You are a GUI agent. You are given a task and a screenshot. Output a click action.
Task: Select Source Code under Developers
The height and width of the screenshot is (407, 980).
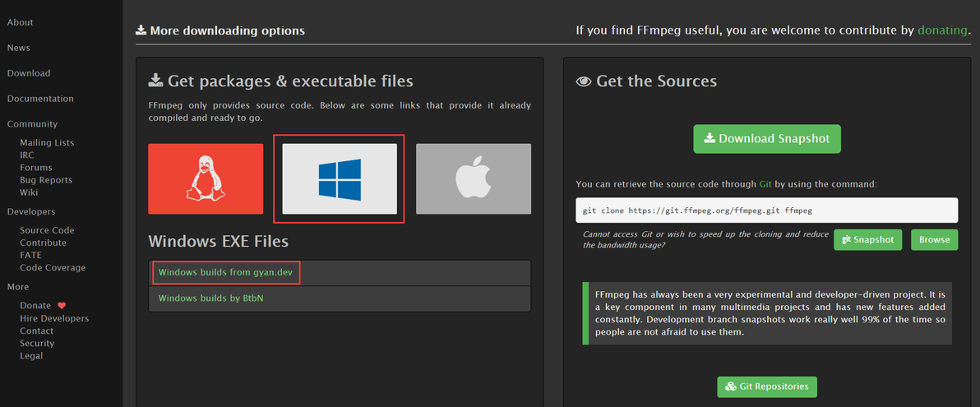47,230
